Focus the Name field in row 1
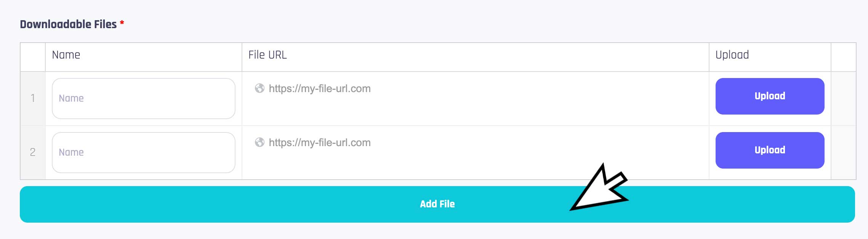868x239 pixels. point(144,99)
